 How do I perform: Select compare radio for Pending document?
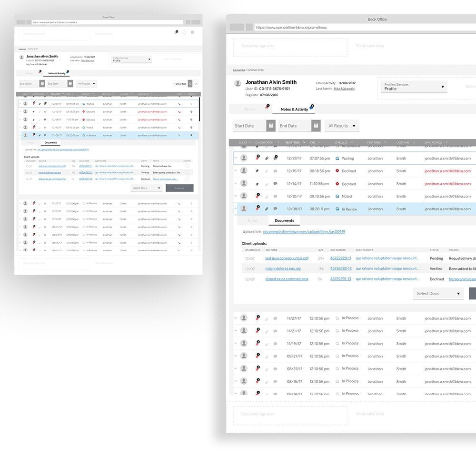point(187,166)
